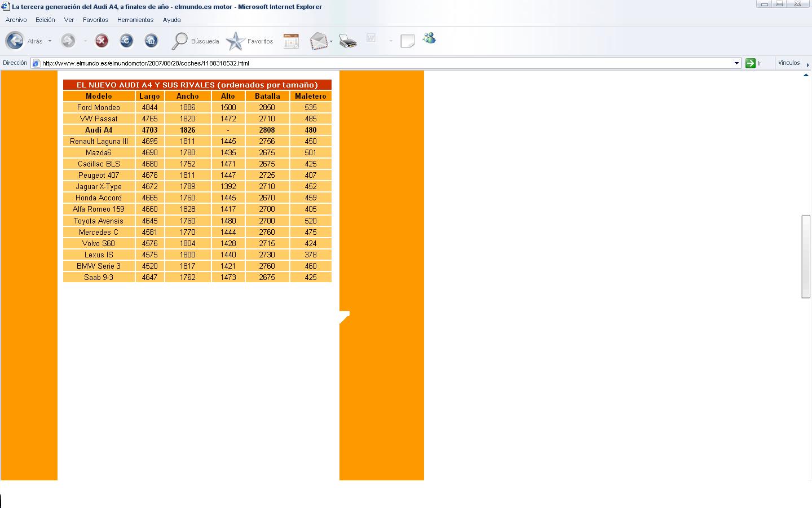Select the Toyota Avensis cell
Image resolution: width=812 pixels, height=508 pixels.
(x=99, y=221)
